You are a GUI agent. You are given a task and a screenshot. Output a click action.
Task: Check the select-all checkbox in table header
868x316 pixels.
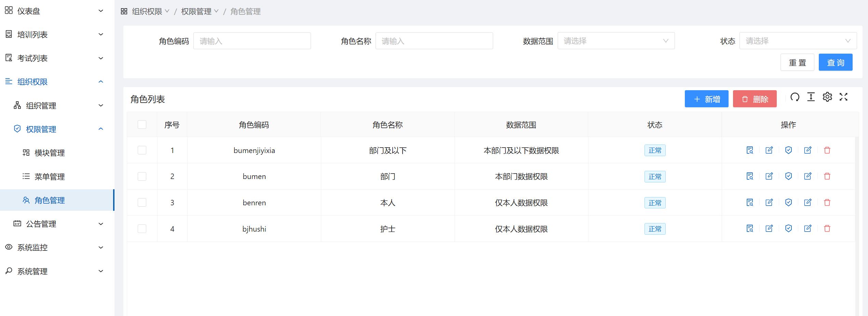point(142,125)
